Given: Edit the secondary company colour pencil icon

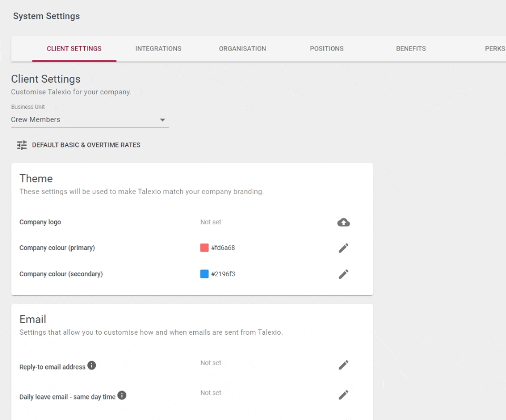Looking at the screenshot, I should [343, 274].
